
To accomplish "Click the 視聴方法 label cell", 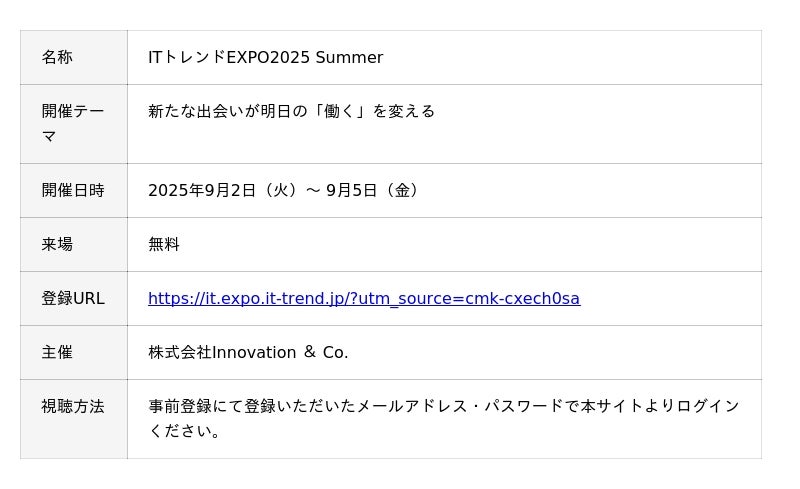I will tap(74, 419).
